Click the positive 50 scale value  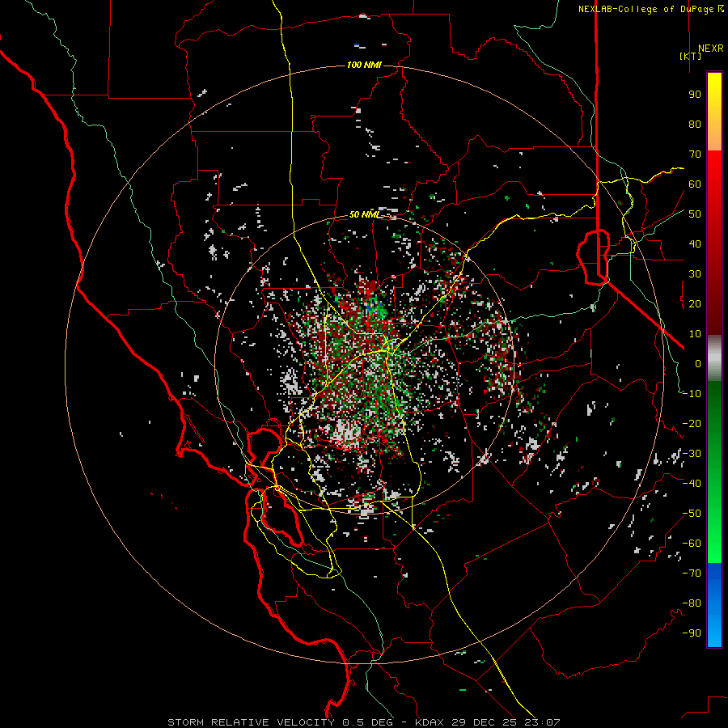695,214
